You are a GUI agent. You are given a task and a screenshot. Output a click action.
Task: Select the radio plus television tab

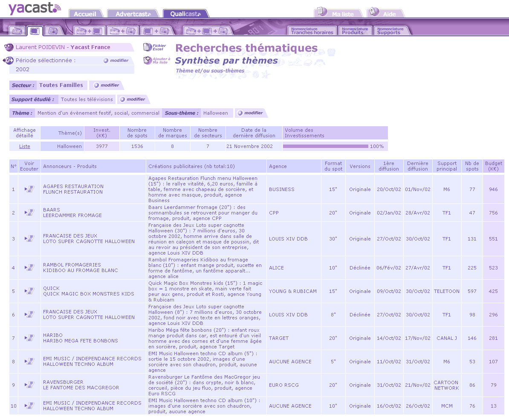tap(89, 31)
